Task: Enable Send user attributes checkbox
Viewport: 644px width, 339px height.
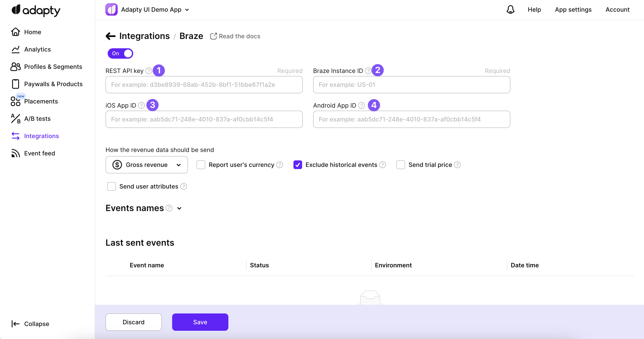Action: click(x=112, y=186)
